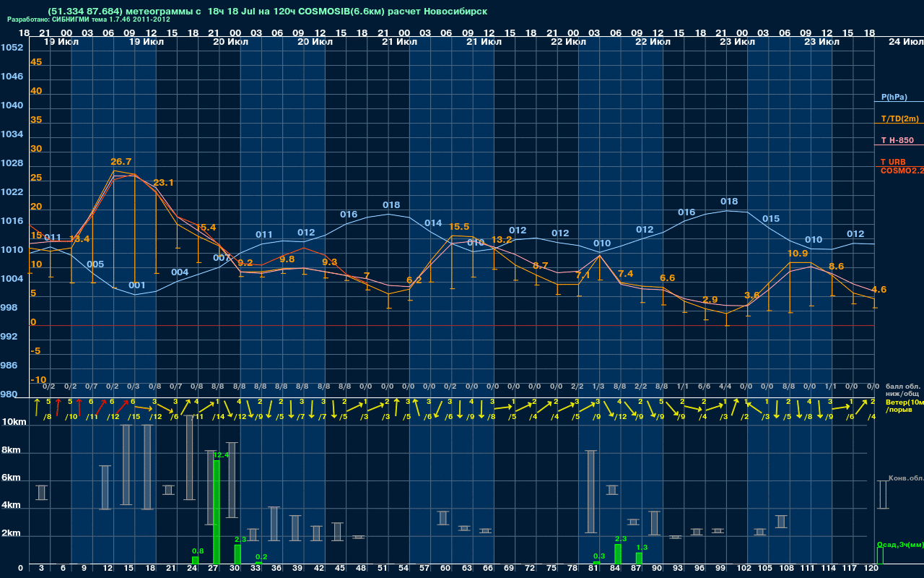Click the 007 pressure label
The width and height of the screenshot is (924, 578).
222,258
